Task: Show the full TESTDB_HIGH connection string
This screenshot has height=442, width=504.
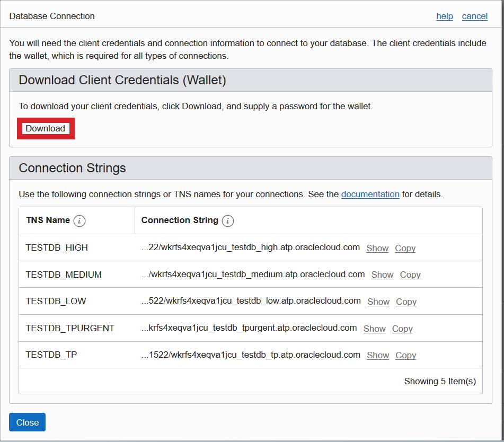Action: 377,247
